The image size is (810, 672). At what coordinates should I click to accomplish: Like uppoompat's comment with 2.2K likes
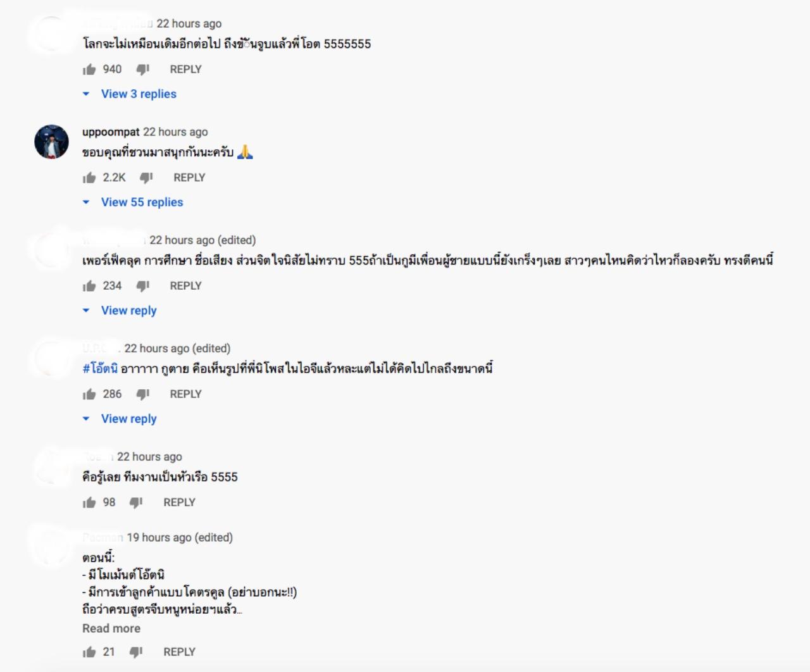(x=89, y=178)
